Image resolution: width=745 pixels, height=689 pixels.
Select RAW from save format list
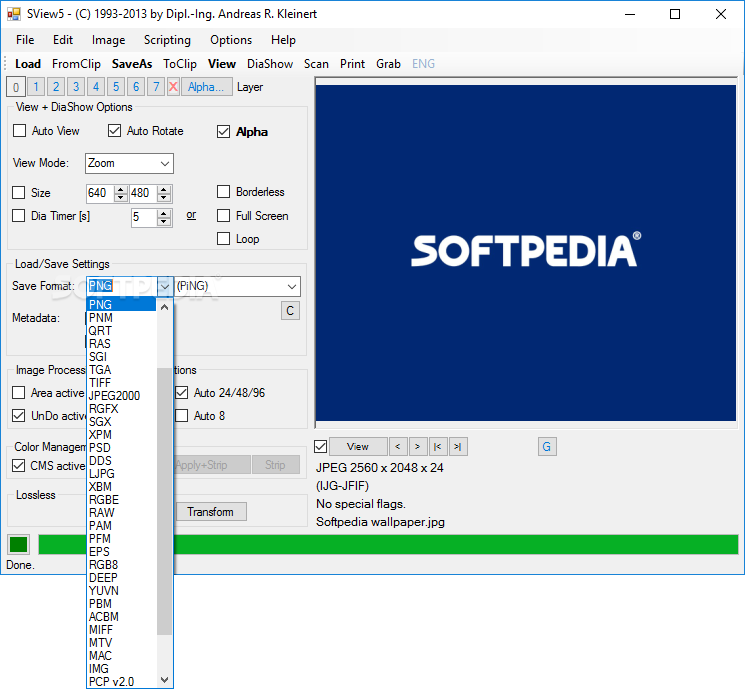(122, 513)
